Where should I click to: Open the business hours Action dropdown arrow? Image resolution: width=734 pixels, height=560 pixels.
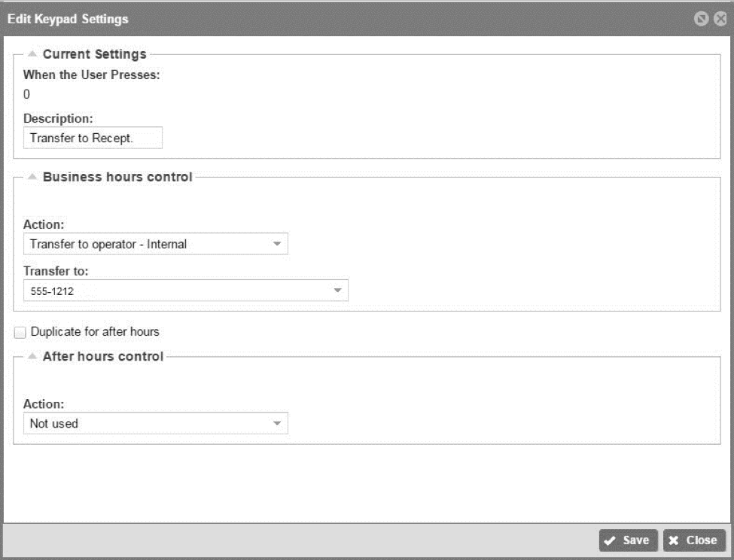pos(276,244)
